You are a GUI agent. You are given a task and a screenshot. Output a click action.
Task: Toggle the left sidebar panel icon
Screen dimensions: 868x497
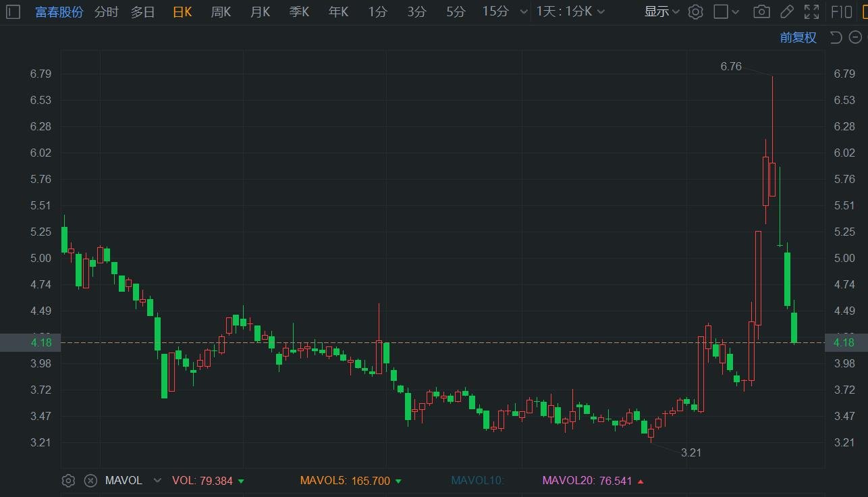[13, 11]
